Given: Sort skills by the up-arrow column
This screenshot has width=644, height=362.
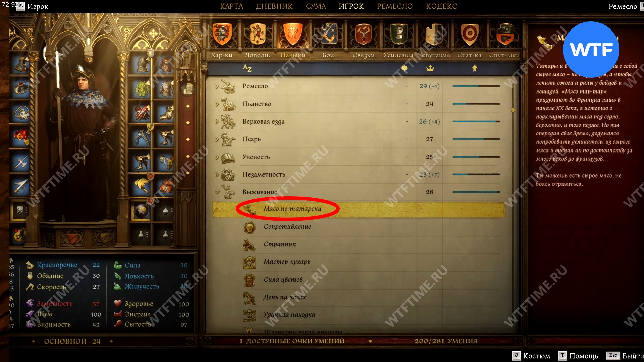Looking at the screenshot, I should point(475,68).
